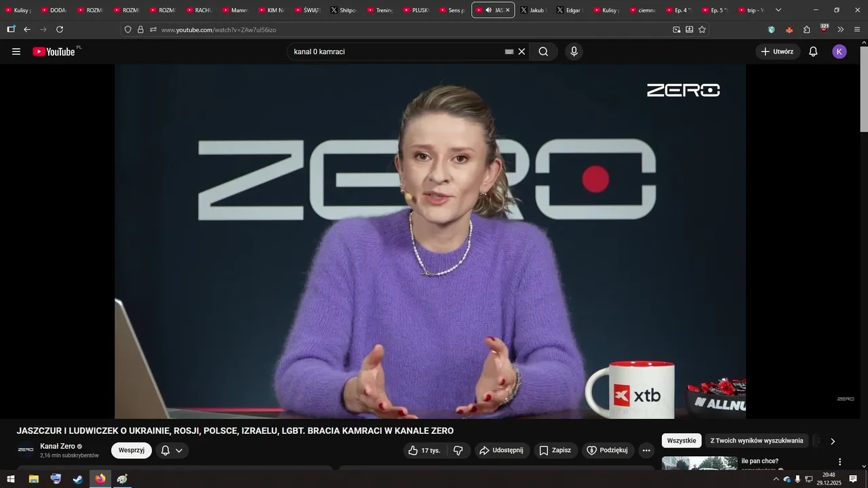Open the YouTube guide hamburger menu

(16, 52)
